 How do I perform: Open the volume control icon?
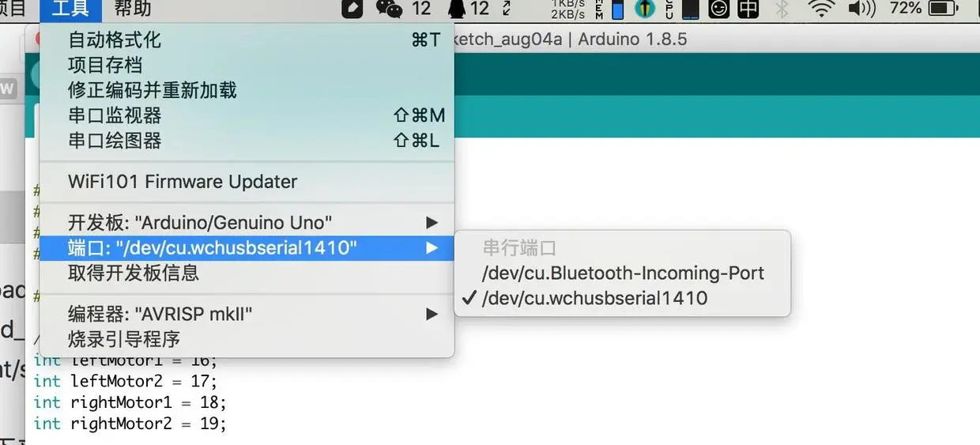tap(861, 9)
